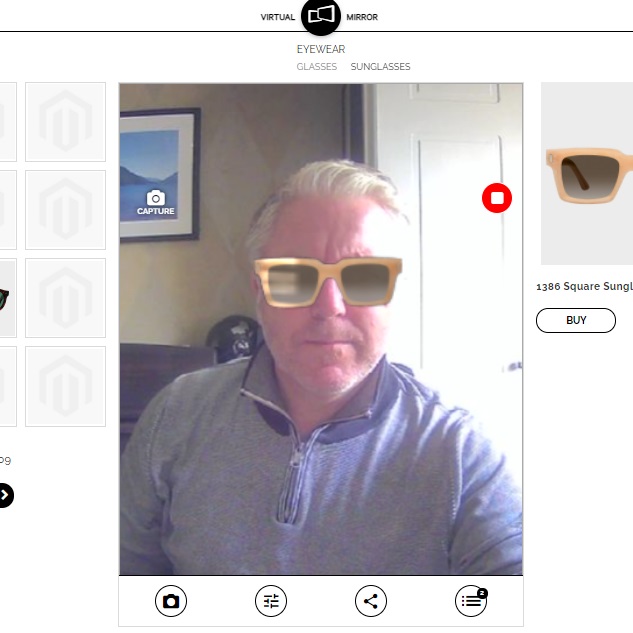Open the adjustment sliders settings icon

pos(271,601)
